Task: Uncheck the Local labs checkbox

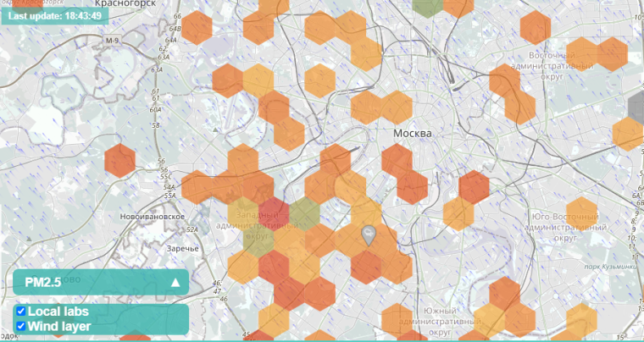Action: 21,312
